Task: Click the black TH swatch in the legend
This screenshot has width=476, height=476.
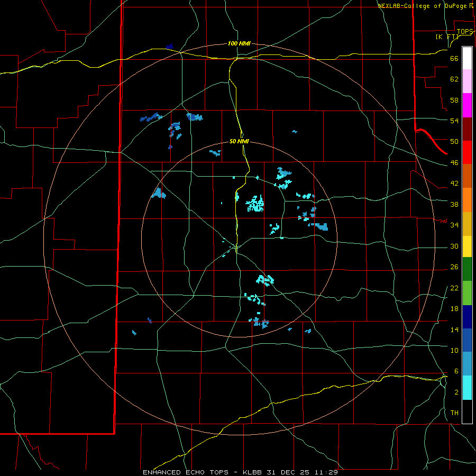Action: pyautogui.click(x=467, y=411)
